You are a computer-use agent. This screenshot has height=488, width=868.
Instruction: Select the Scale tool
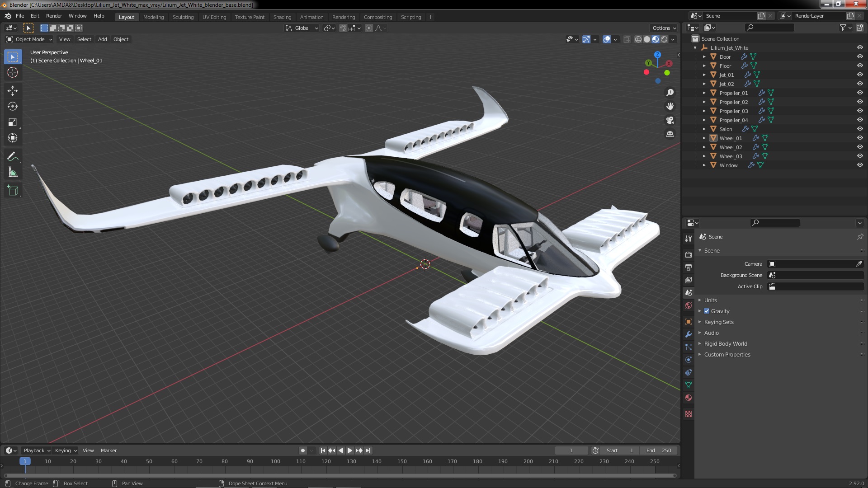pyautogui.click(x=13, y=122)
